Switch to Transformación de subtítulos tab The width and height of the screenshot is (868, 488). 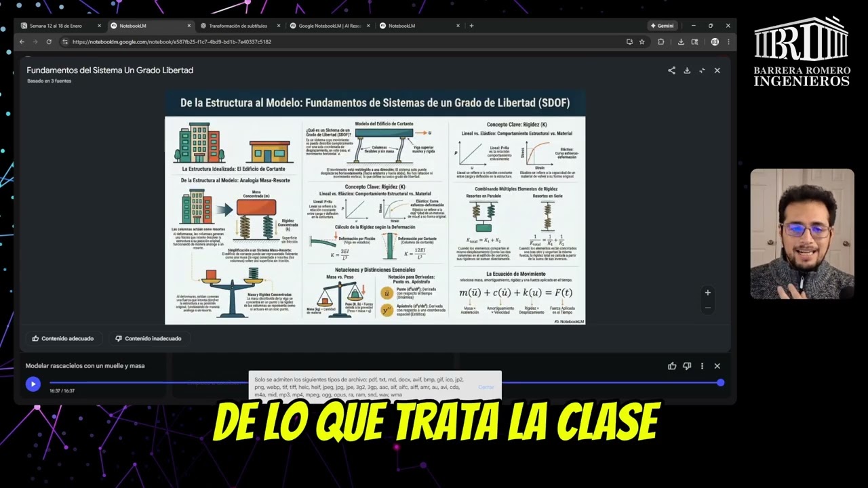click(240, 26)
